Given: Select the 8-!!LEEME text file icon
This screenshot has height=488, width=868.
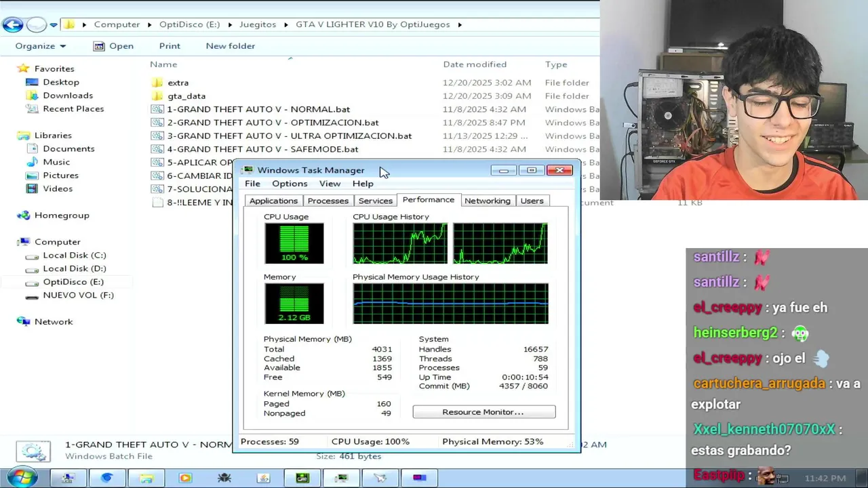Looking at the screenshot, I should [x=157, y=203].
